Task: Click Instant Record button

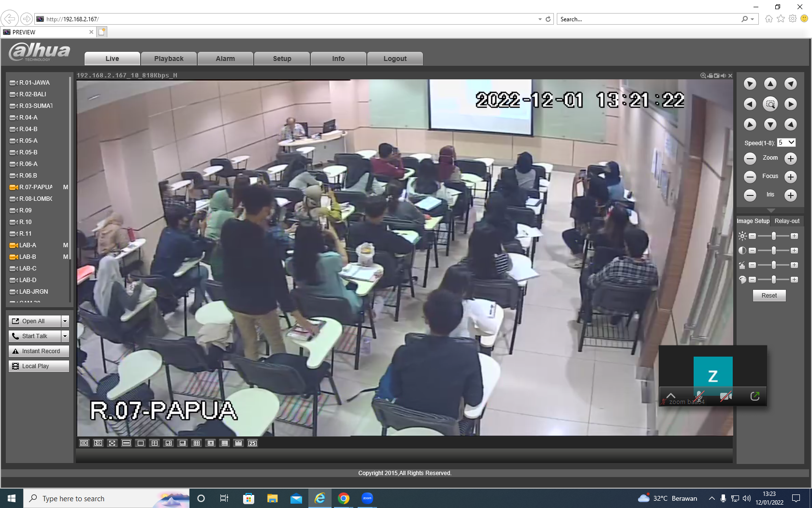Action: [x=39, y=351]
